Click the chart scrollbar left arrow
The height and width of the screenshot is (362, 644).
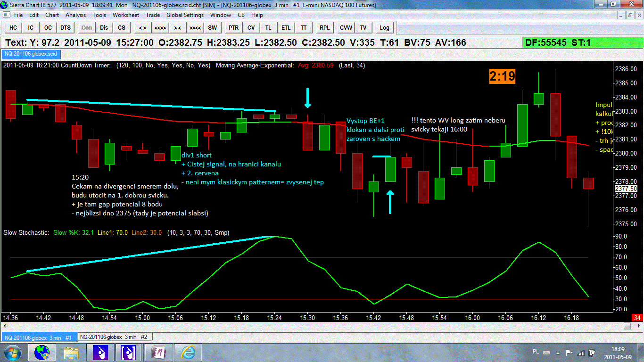tap(5, 326)
